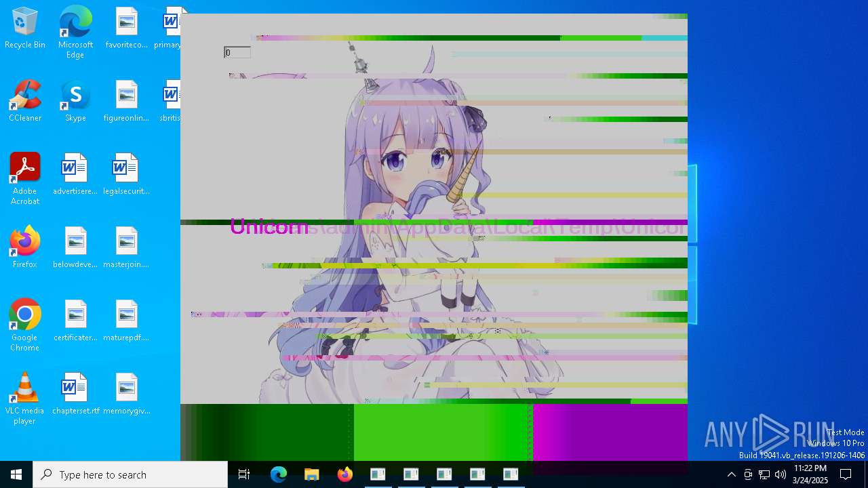Open the clock showing 11:22 PM
The image size is (868, 488).
pos(810,474)
